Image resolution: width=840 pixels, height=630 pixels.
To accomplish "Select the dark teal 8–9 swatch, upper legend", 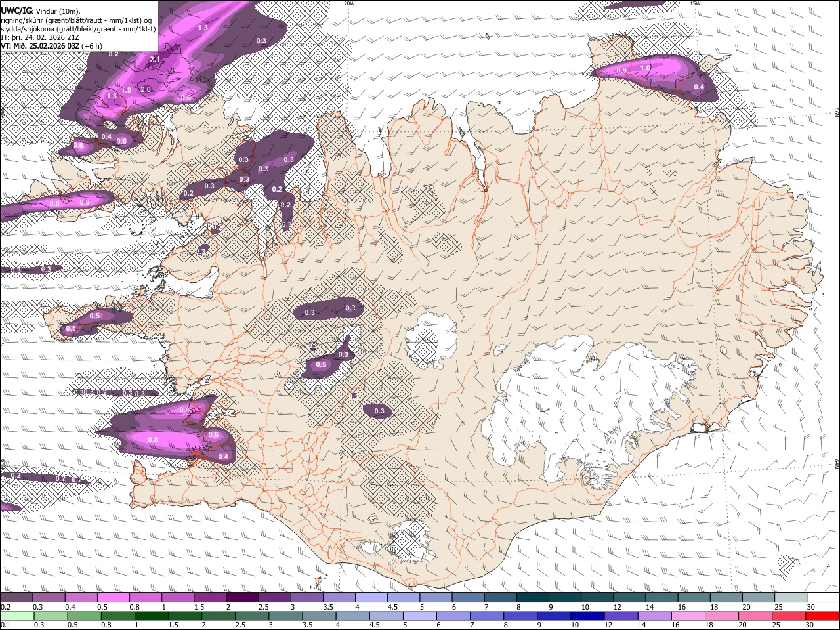I will click(533, 597).
